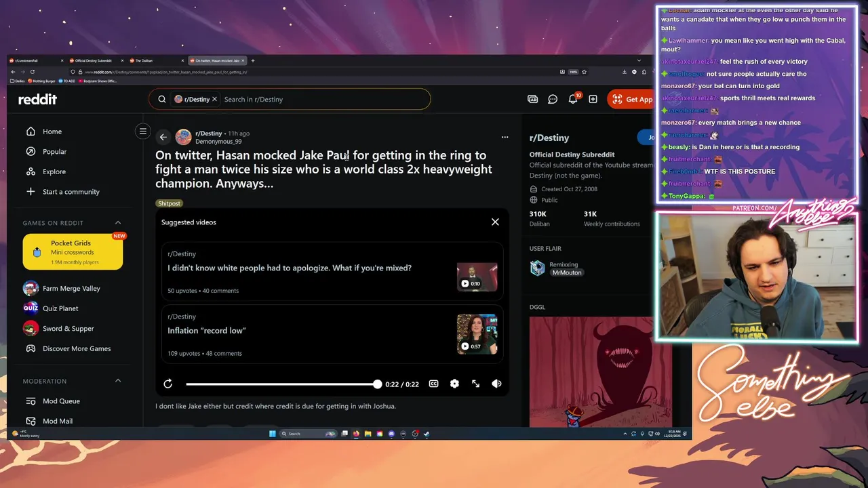Click the search magnifier icon in Reddit search bar

click(x=161, y=99)
